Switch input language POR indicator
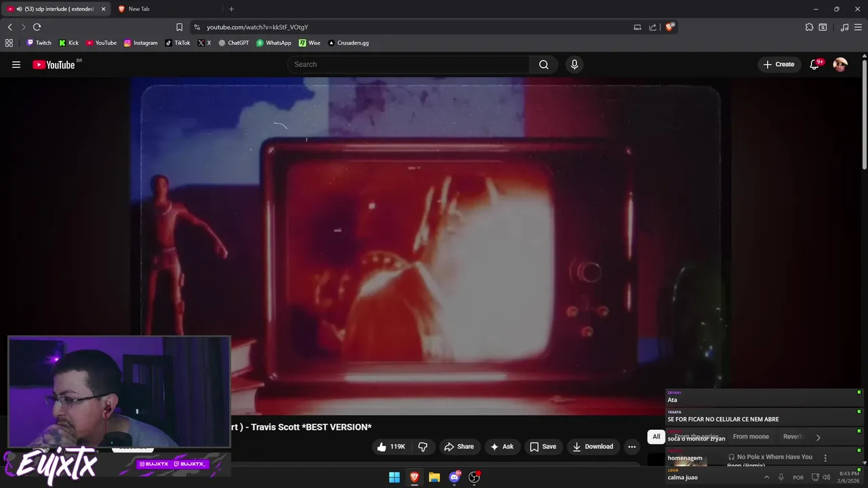The image size is (868, 488). point(798,477)
